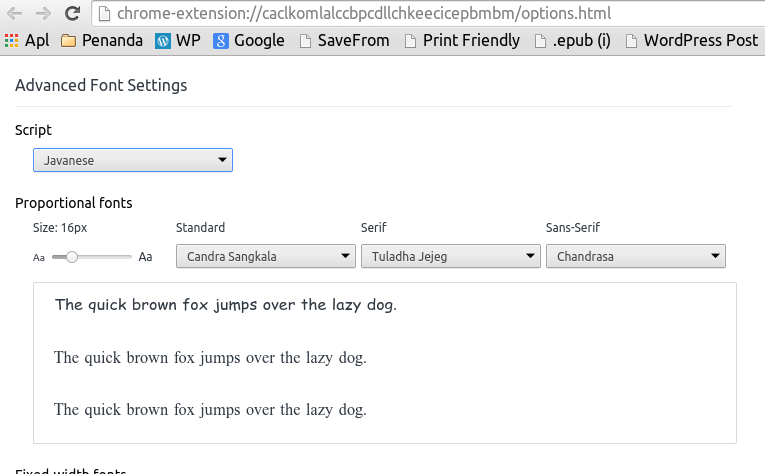Reload the page with refresh icon
The width and height of the screenshot is (765, 474).
coord(73,13)
